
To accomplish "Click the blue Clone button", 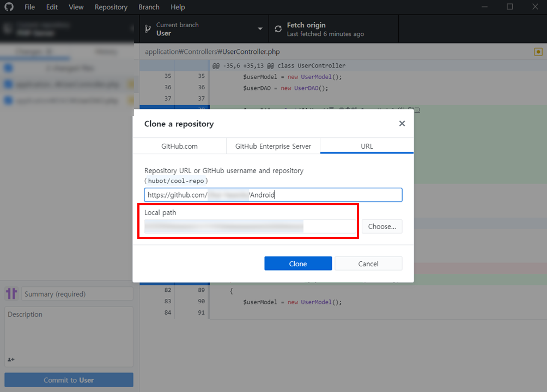I will point(298,264).
